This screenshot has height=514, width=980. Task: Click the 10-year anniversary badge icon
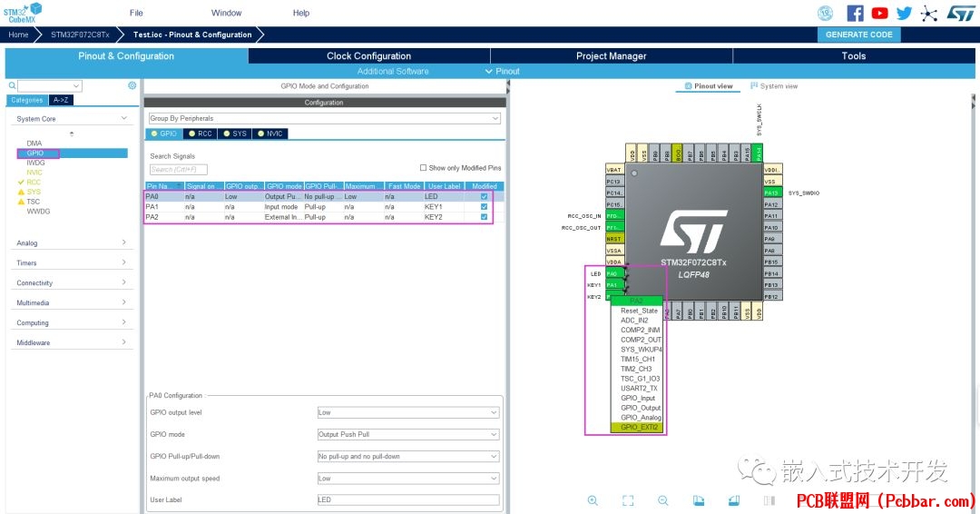825,13
